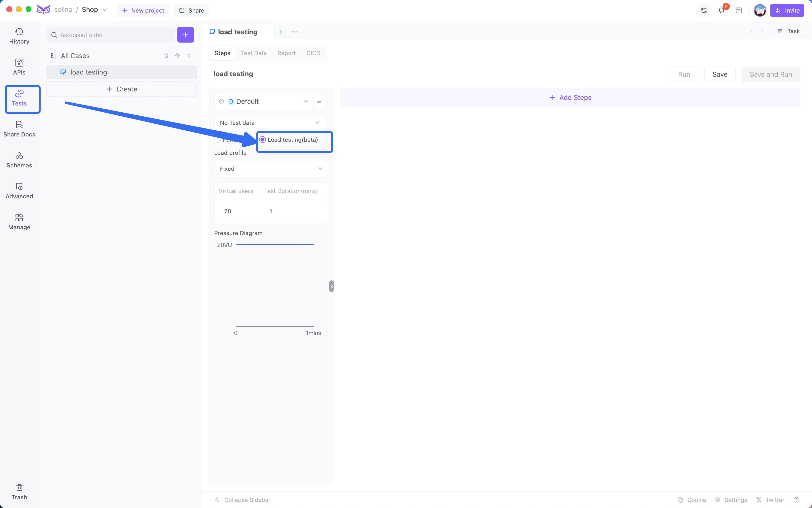Open the No Test data dropdown

[269, 123]
